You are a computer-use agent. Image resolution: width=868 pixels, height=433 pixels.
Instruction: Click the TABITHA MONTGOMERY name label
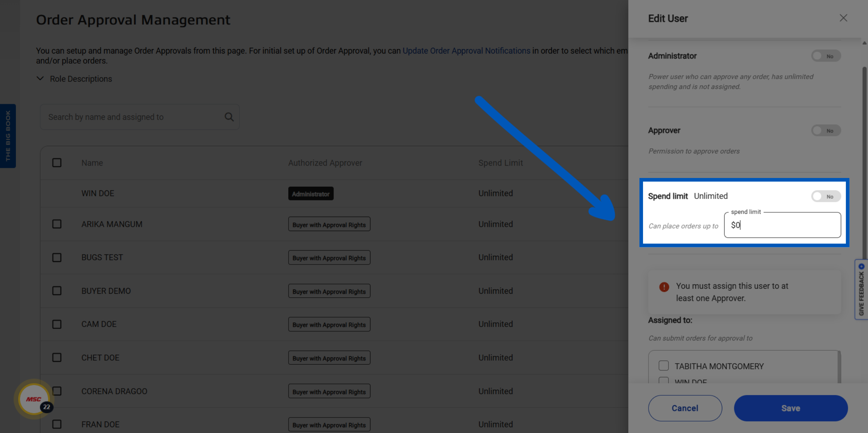[719, 366]
